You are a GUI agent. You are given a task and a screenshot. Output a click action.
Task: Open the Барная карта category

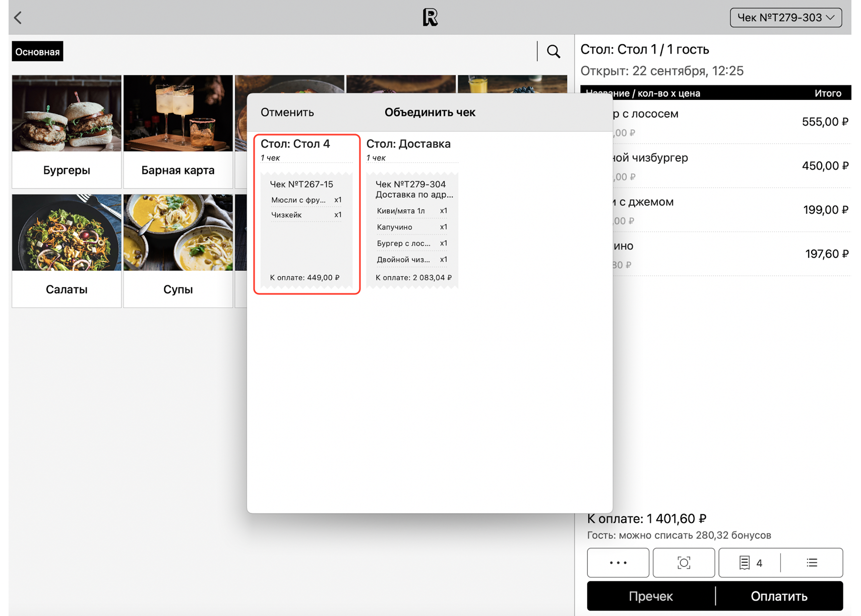click(178, 132)
